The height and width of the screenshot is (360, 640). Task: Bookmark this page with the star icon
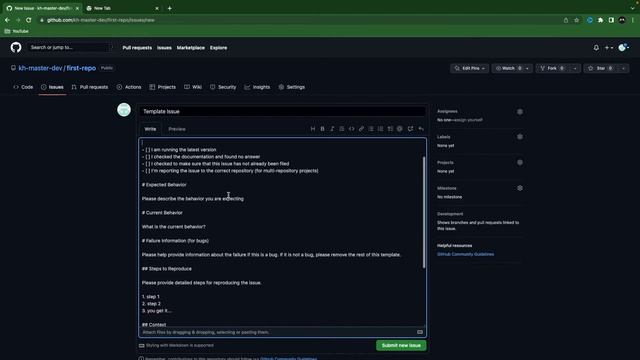(576, 20)
